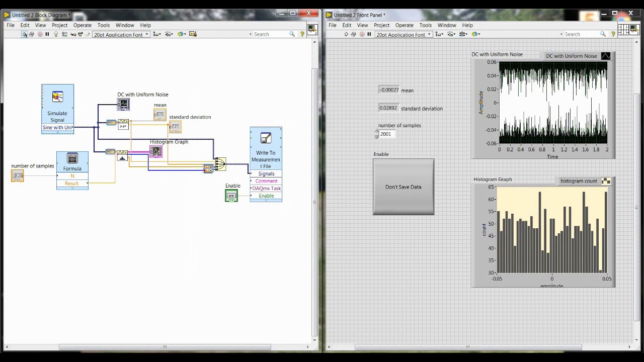The width and height of the screenshot is (644, 362).
Task: Open Resize Objects dropdown in Front Panel
Action: tap(463, 34)
